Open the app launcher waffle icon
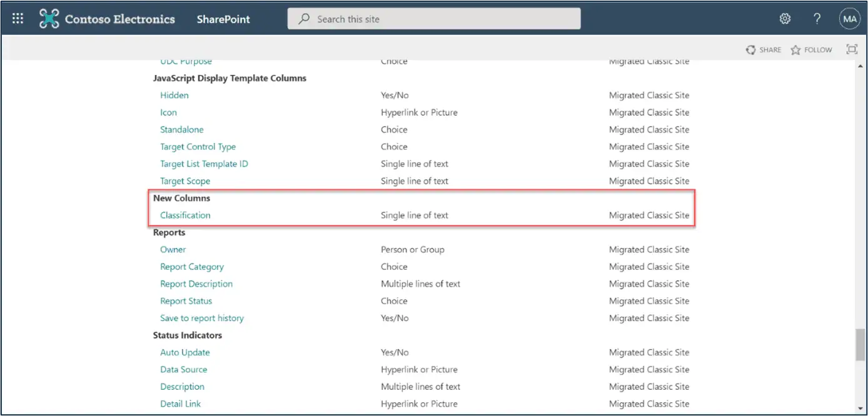 point(18,19)
